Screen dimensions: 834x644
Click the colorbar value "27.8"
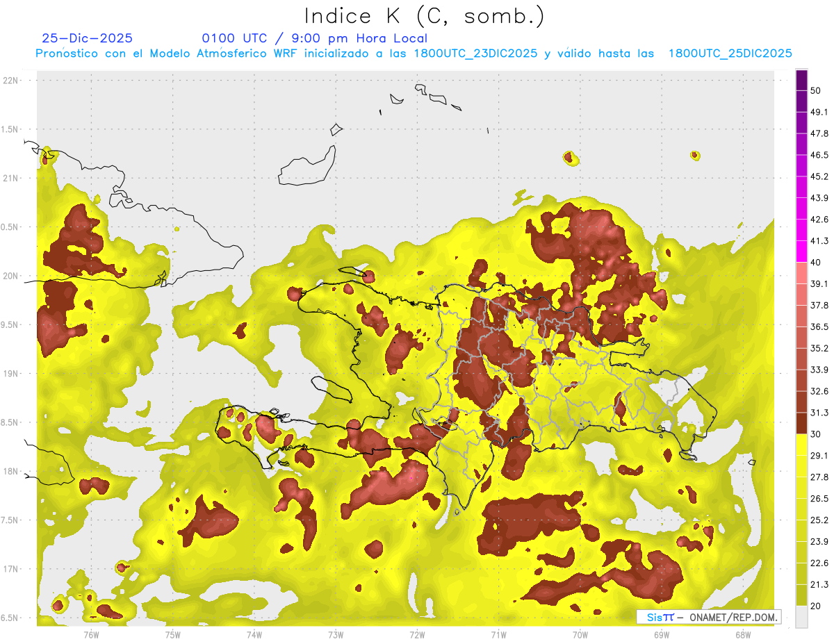point(819,477)
